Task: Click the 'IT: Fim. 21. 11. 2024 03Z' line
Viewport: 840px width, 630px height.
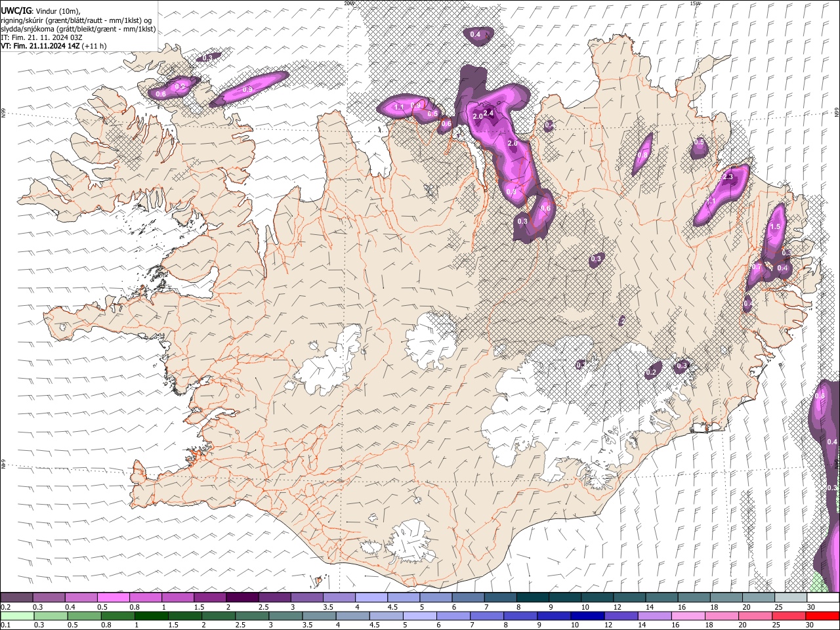Action: point(41,37)
